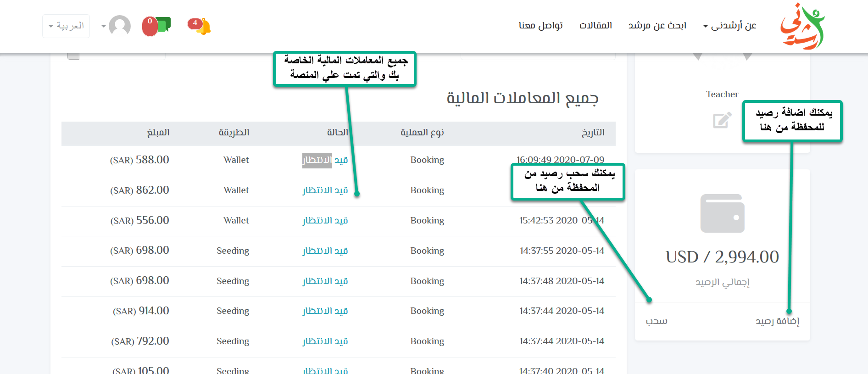Open ابحث عن مرشد menu item
This screenshot has height=374, width=868.
pos(657,26)
